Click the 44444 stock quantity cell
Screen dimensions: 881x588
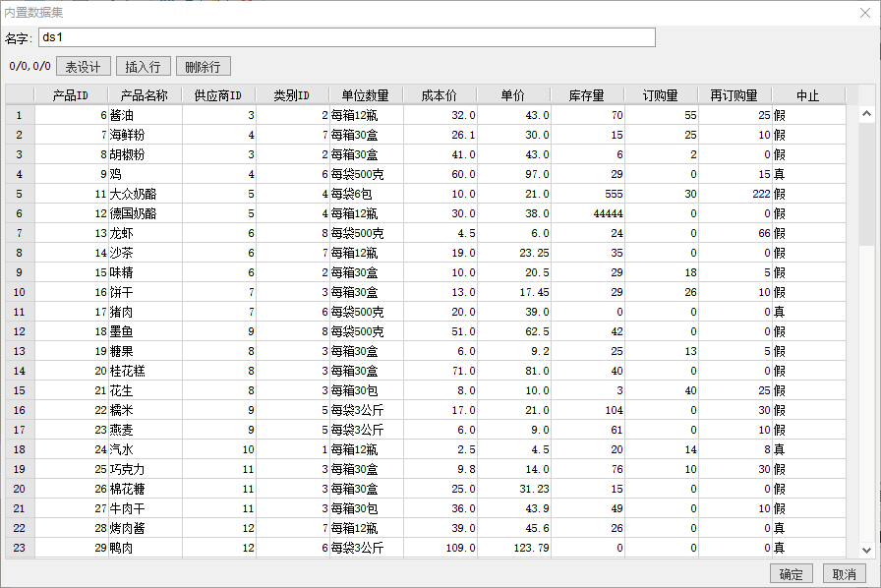[588, 213]
